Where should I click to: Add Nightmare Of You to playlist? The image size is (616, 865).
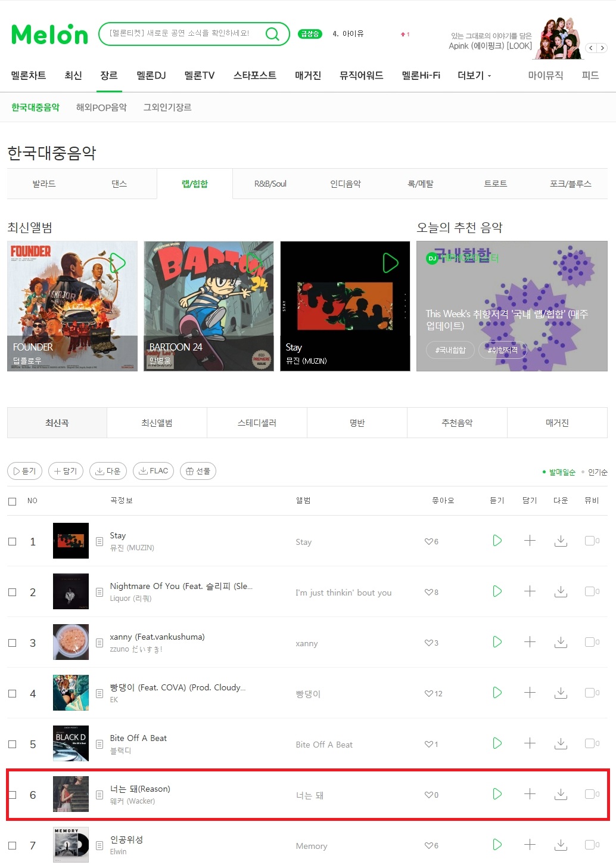(x=530, y=591)
